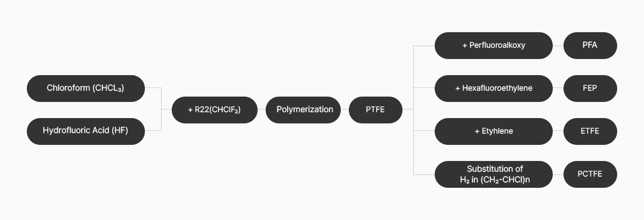
Task: Select the Polymerization step box
Action: [303, 110]
